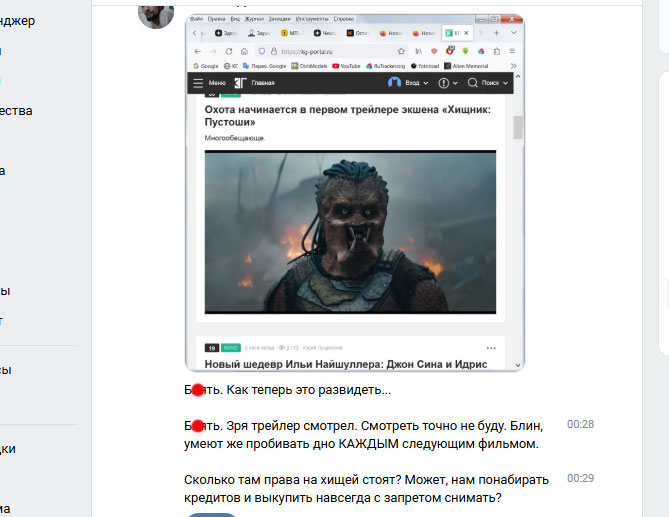Click the back arrow in the attached browser screenshot
Viewport: 669px width, 517px height.
coord(198,51)
